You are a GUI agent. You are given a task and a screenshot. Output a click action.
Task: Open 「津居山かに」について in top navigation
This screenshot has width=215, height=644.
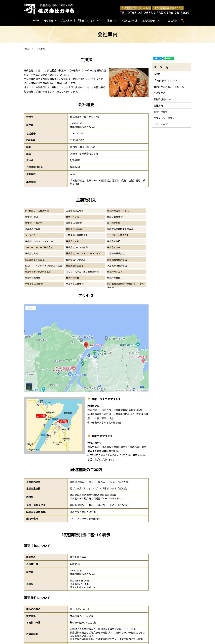(90, 21)
